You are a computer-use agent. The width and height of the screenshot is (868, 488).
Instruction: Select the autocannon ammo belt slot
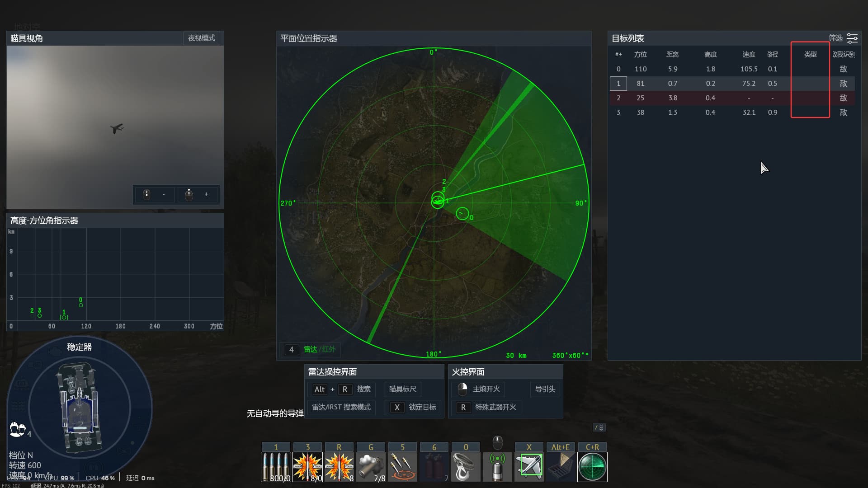pyautogui.click(x=276, y=466)
